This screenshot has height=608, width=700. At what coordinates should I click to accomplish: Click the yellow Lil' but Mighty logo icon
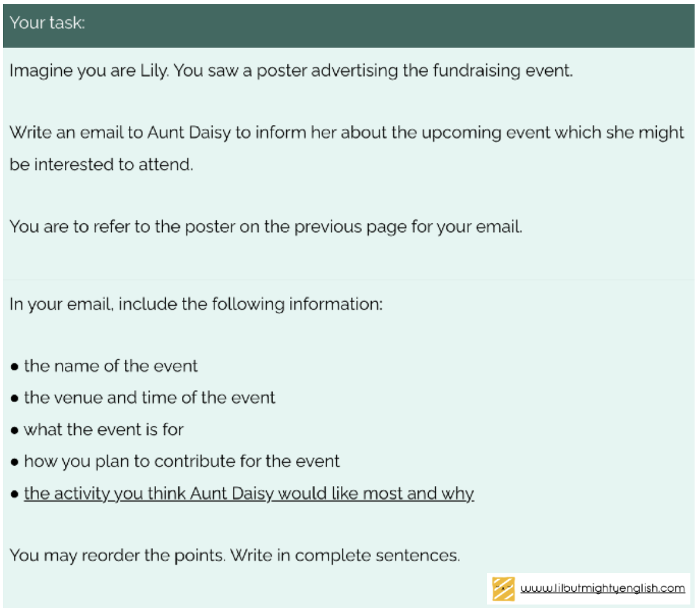coord(503,588)
